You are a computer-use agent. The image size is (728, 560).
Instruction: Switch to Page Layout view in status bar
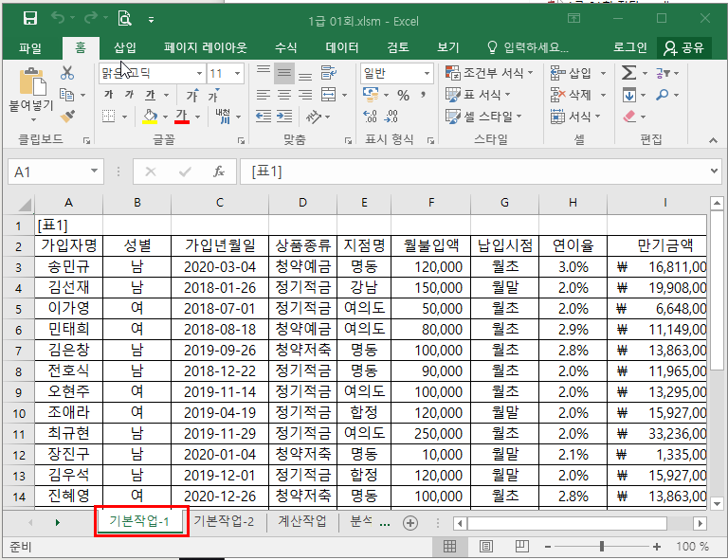click(484, 547)
